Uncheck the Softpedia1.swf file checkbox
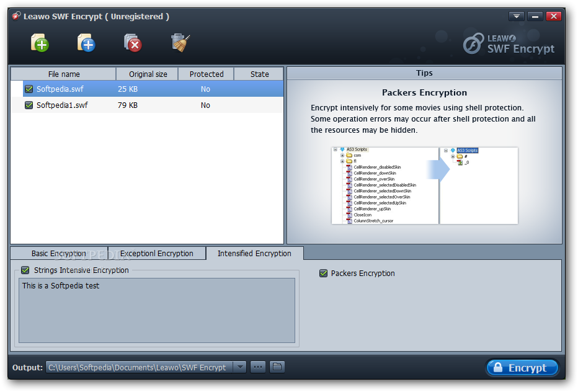Screen dimensions: 578x392 pos(29,105)
